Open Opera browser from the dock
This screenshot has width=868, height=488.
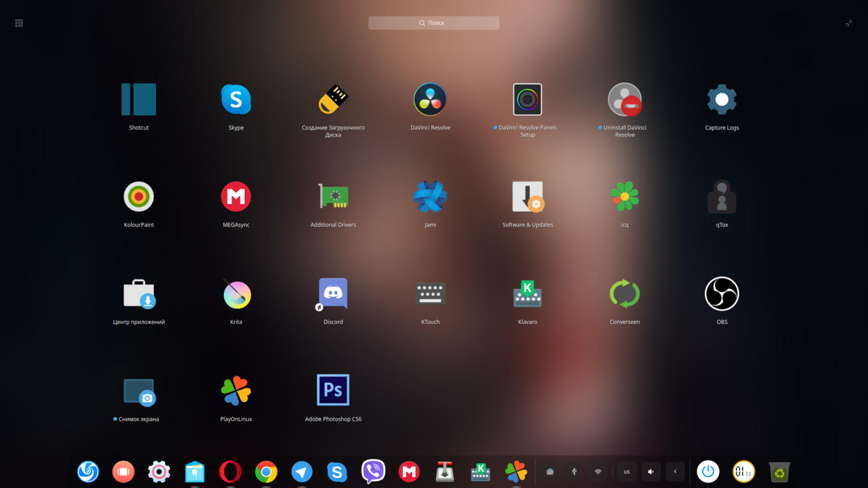click(230, 472)
